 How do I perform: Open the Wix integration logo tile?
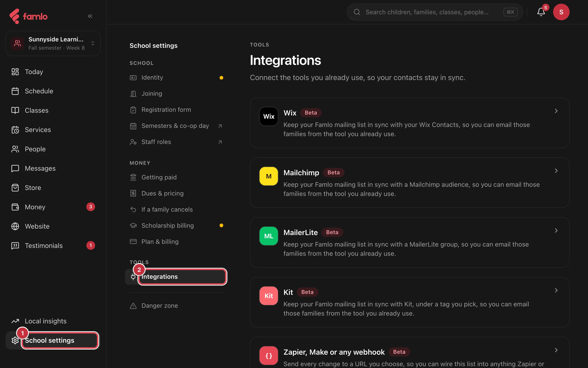pyautogui.click(x=269, y=116)
